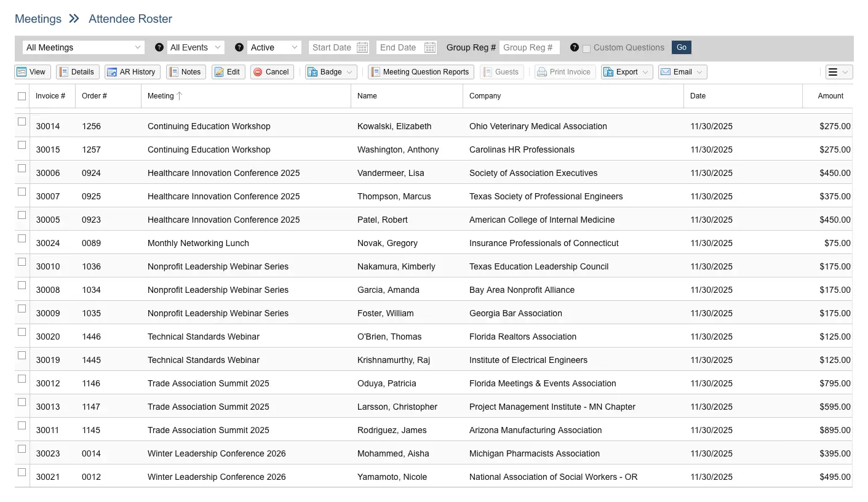The image size is (868, 502).
Task: Open the All Meetings dropdown
Action: [x=83, y=47]
